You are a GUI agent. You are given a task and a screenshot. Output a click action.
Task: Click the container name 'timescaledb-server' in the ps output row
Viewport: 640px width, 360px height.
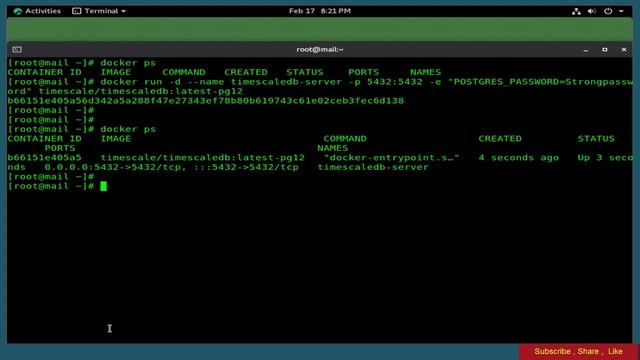373,167
